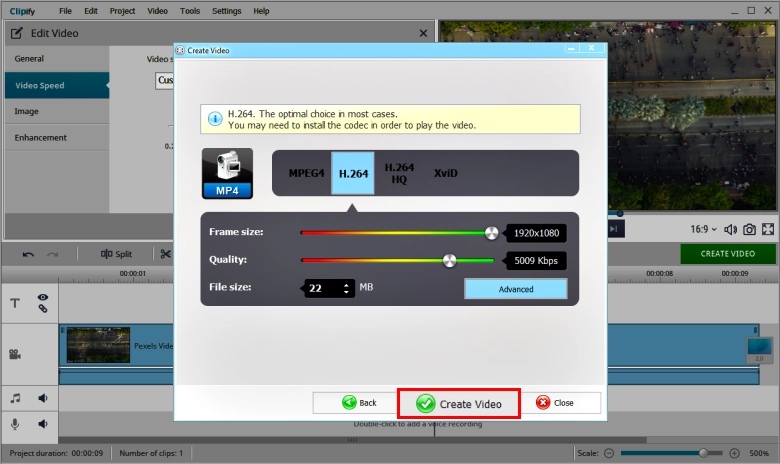The width and height of the screenshot is (780, 464).
Task: Minimize the Create Video dialog
Action: pyautogui.click(x=571, y=48)
